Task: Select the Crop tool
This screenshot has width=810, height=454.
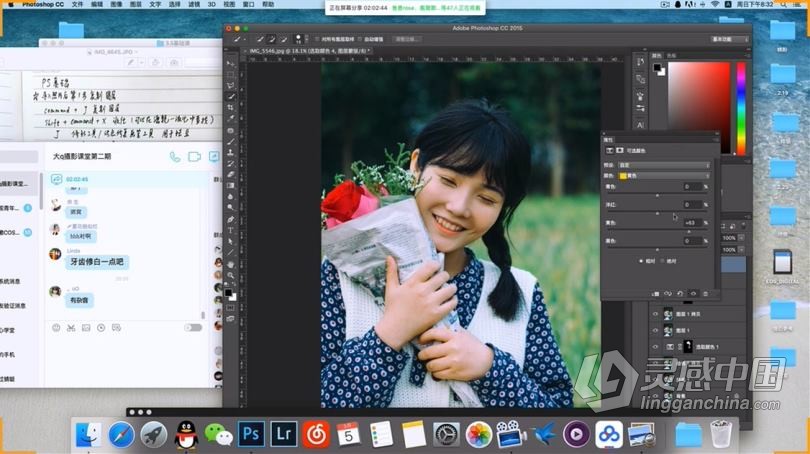Action: point(230,108)
